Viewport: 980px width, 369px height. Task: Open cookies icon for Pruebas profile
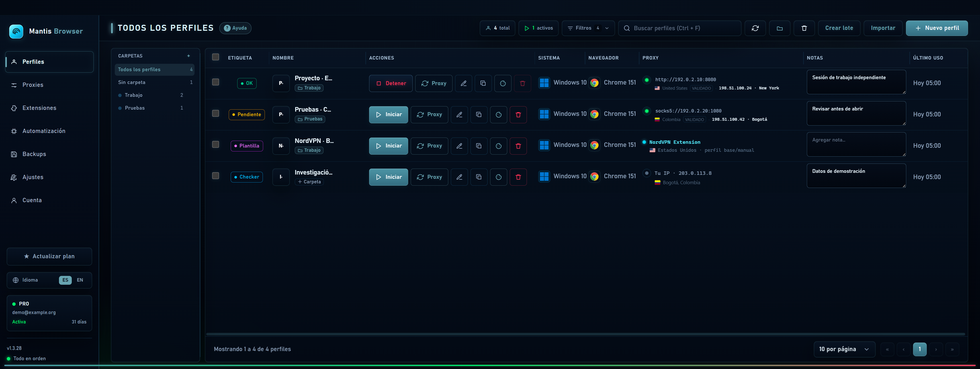[499, 114]
